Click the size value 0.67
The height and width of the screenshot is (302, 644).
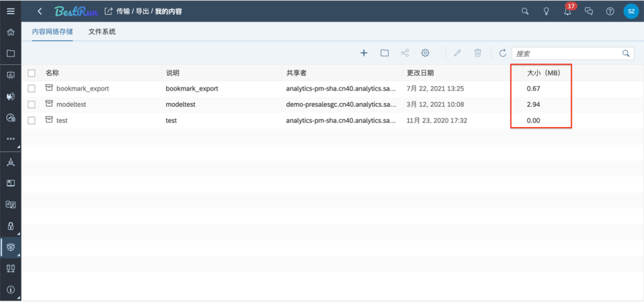533,88
